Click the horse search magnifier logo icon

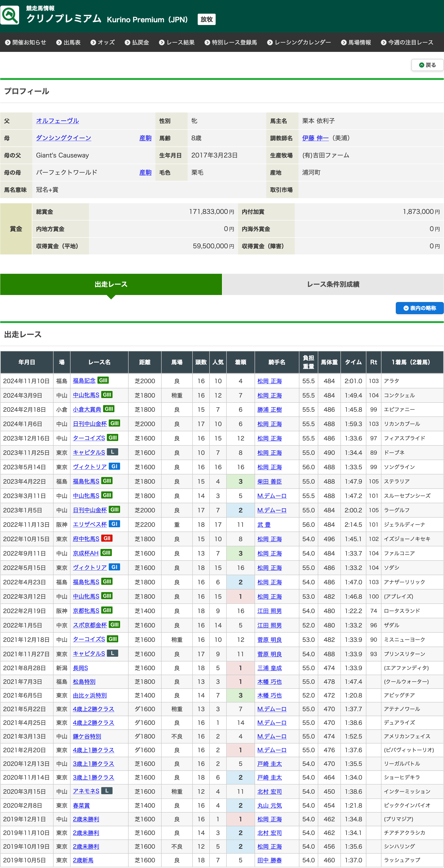point(10,15)
